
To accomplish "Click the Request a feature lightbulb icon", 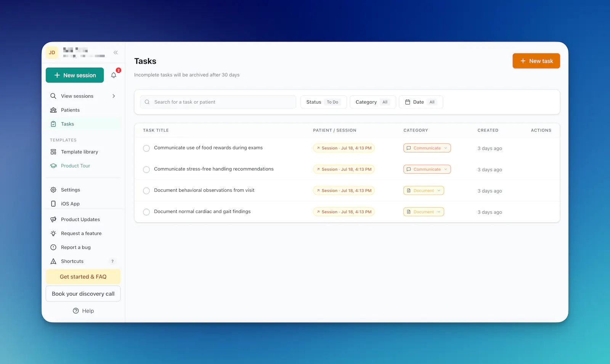I will [x=53, y=233].
